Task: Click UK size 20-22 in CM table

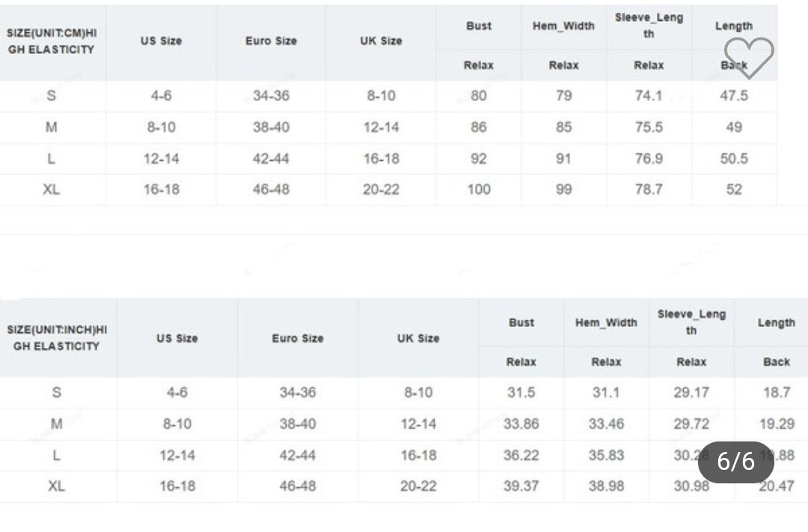Action: point(381,190)
